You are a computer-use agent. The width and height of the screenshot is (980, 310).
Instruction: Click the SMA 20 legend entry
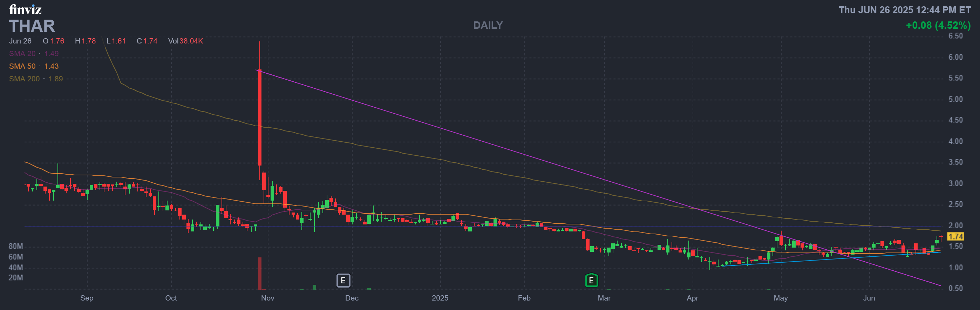pyautogui.click(x=34, y=54)
